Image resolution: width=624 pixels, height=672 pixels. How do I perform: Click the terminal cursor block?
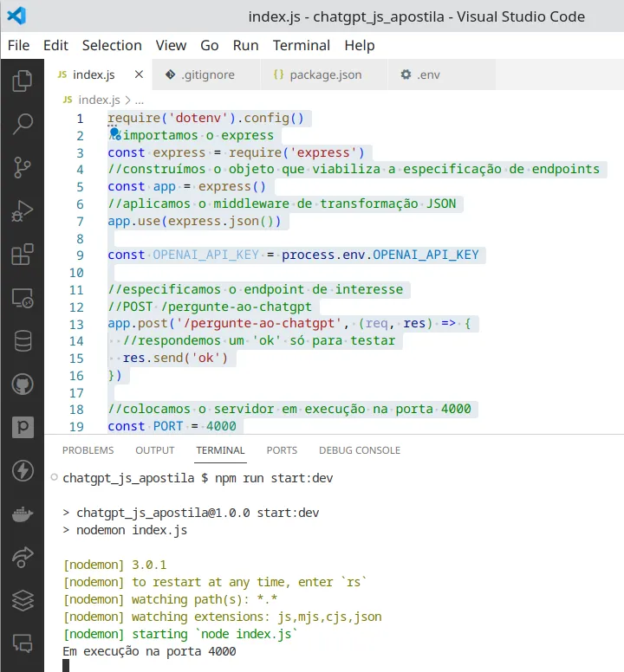[66, 666]
